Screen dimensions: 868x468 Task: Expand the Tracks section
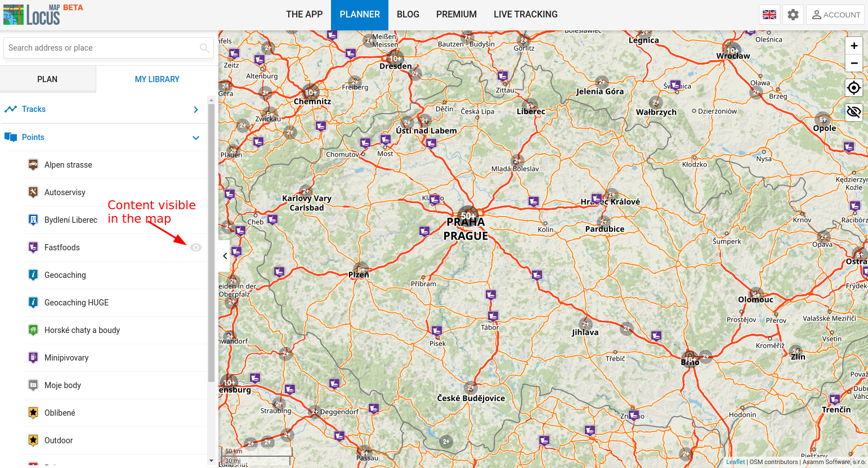click(x=195, y=110)
